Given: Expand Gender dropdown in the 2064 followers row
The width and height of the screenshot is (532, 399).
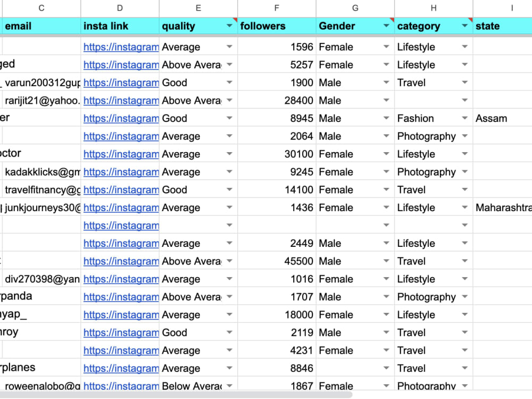Looking at the screenshot, I should (386, 136).
